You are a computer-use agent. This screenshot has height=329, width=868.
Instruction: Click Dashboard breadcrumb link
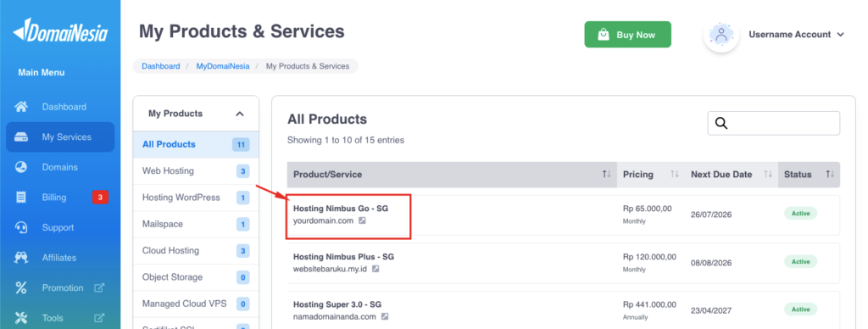pyautogui.click(x=161, y=66)
